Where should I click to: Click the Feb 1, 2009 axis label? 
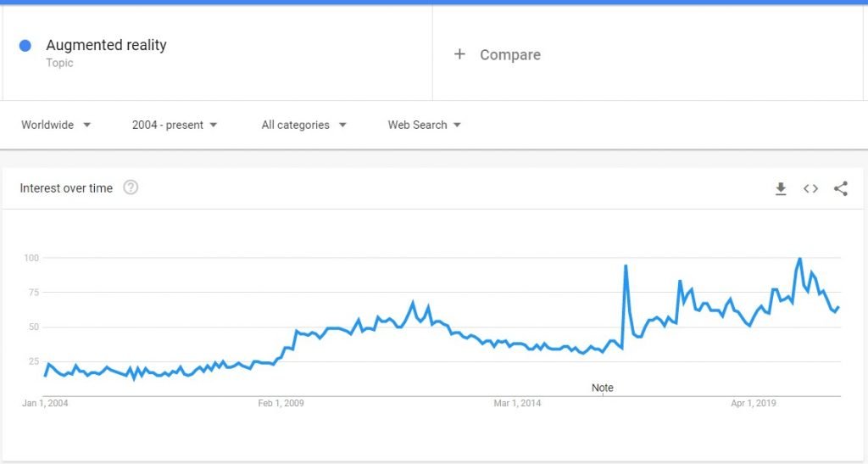[x=281, y=403]
